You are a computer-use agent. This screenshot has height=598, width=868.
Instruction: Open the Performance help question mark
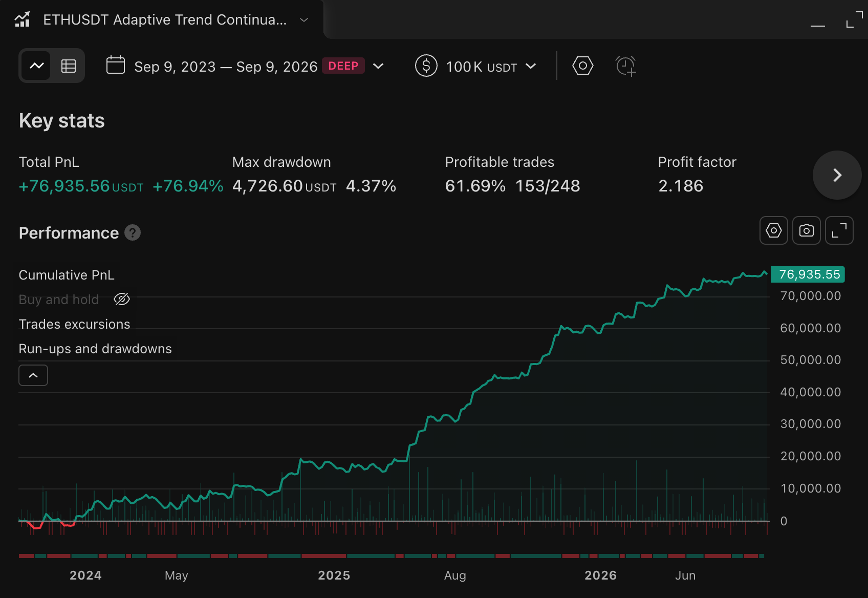point(133,232)
